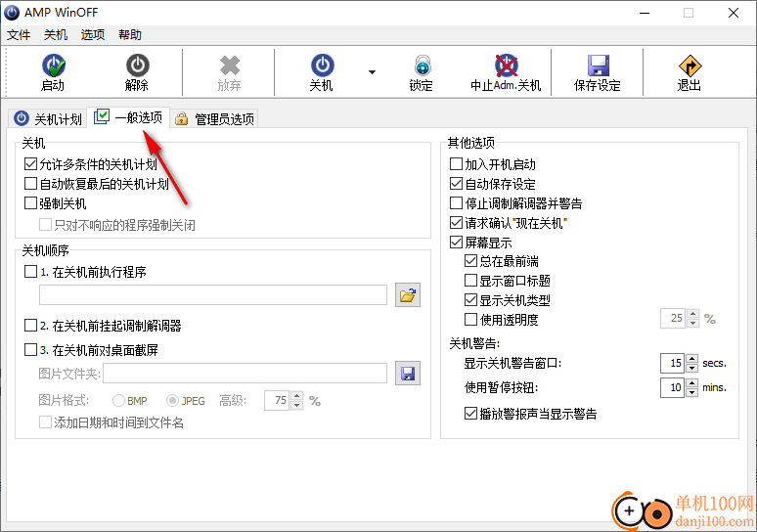Increase the transparency percent spinner
This screenshot has height=532, width=757.
[x=692, y=314]
